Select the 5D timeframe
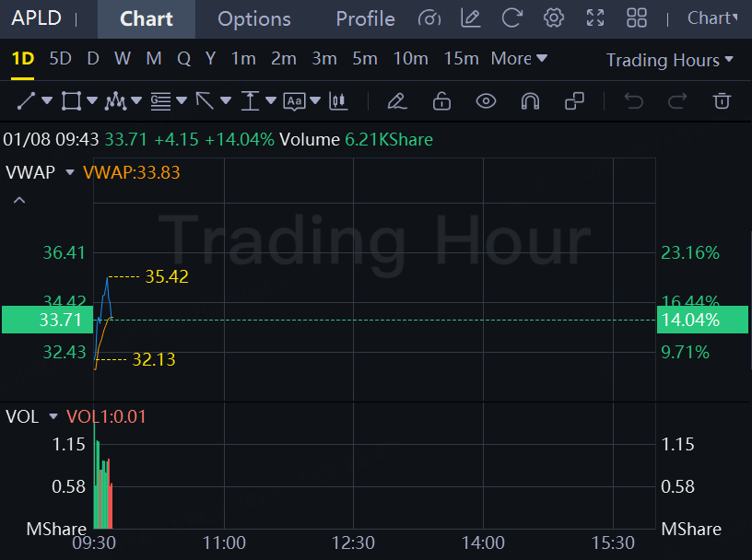The height and width of the screenshot is (560, 752). pos(61,59)
